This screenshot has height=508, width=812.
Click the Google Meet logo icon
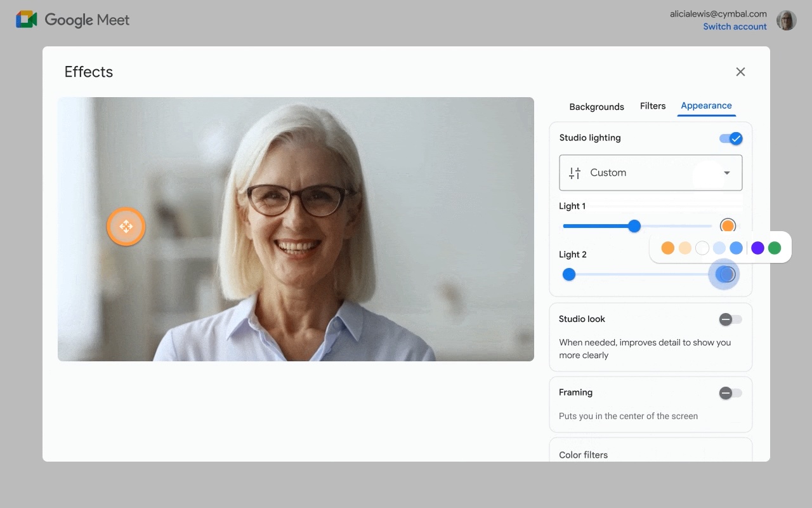(x=27, y=20)
